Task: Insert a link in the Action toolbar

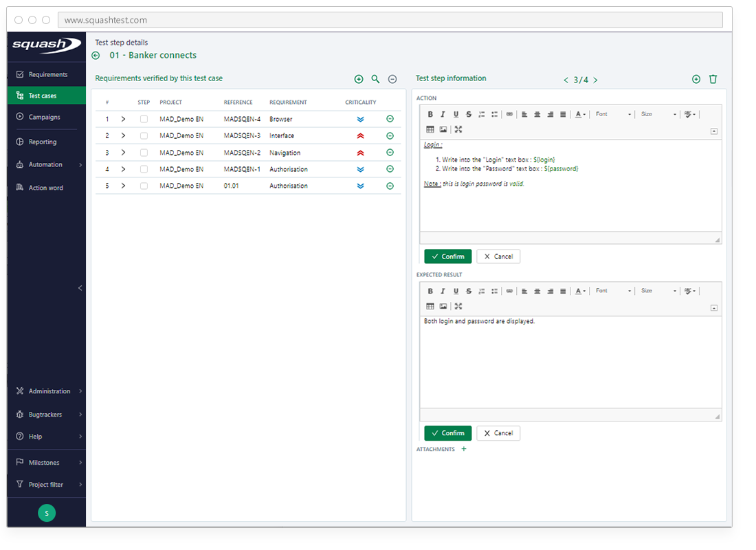Action: [509, 114]
